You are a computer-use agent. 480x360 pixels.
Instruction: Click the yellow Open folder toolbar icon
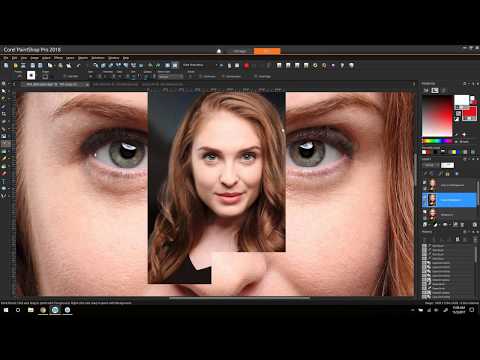click(15, 66)
